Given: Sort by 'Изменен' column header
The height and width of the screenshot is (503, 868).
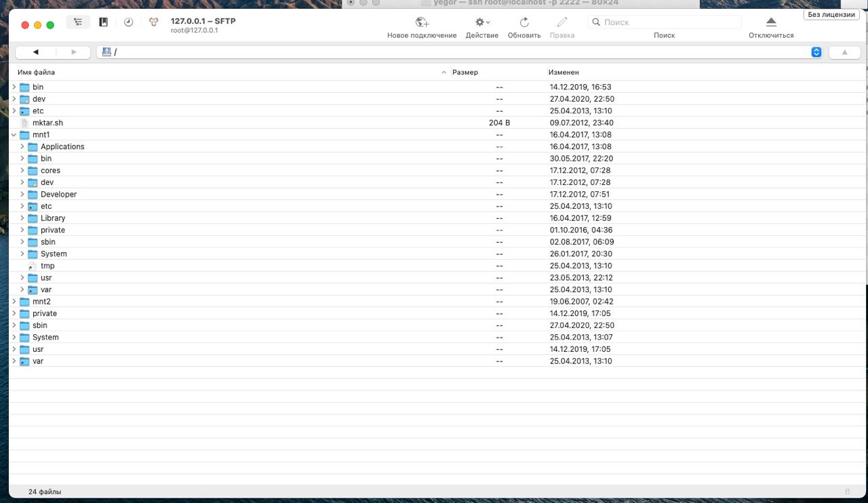Looking at the screenshot, I should click(x=705, y=72).
